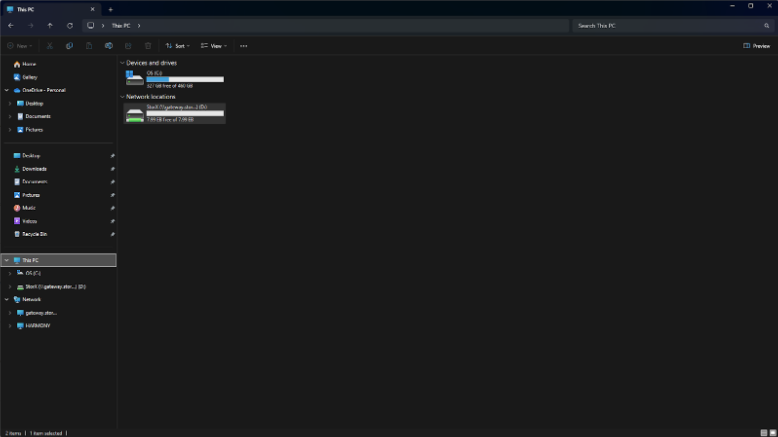Viewport: 778px width, 437px height.
Task: Click chevron before This PC in breadcrumb
Action: 103,26
